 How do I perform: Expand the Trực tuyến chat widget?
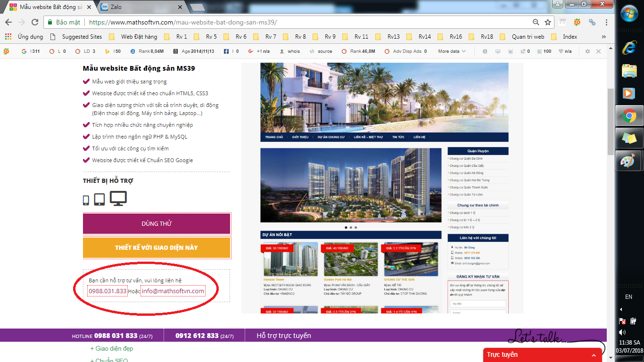tap(542, 355)
